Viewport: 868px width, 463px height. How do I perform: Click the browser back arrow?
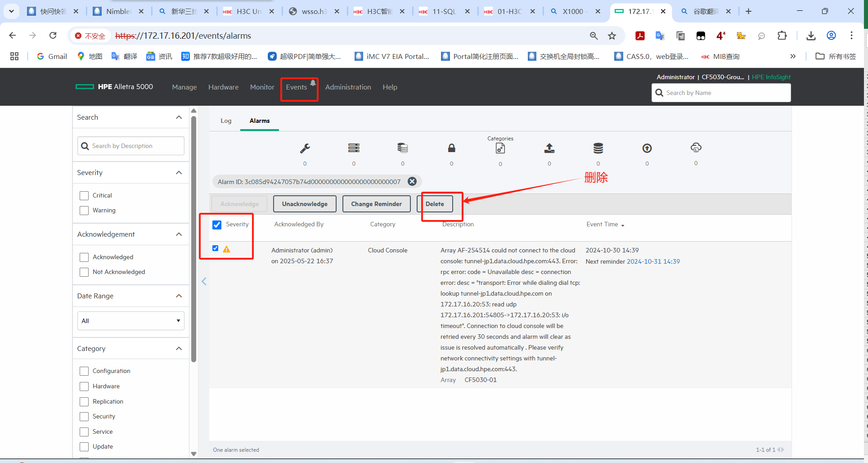tap(13, 36)
